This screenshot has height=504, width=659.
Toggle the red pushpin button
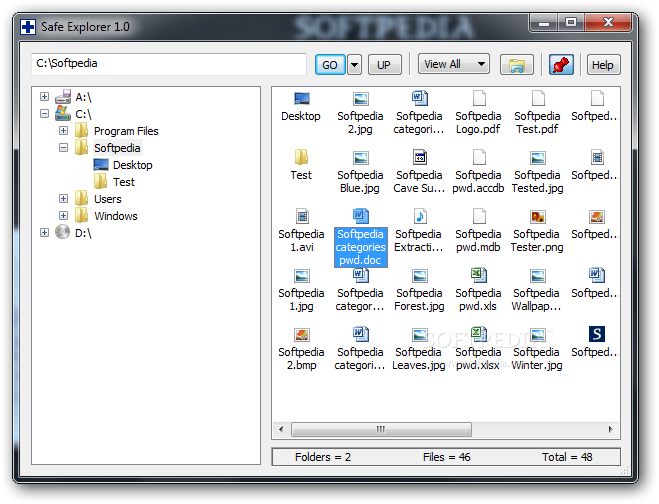(561, 65)
